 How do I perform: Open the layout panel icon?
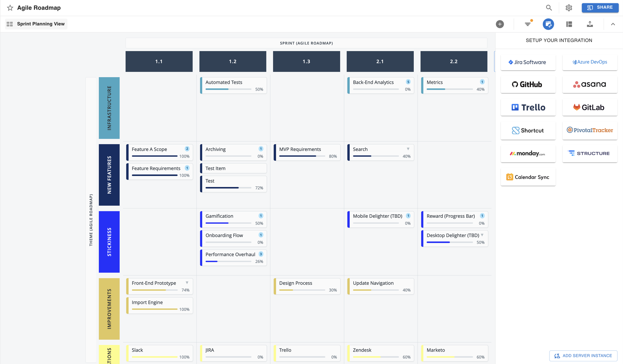click(569, 24)
